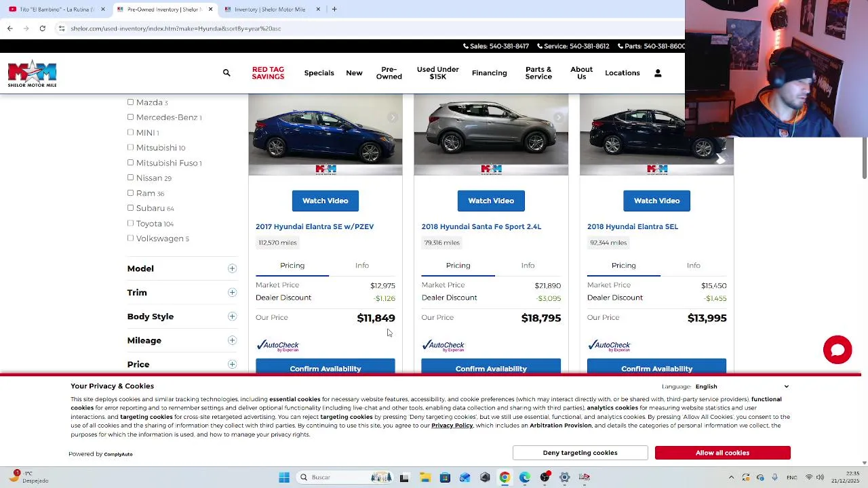Open the site search magnifier icon

[x=226, y=73]
